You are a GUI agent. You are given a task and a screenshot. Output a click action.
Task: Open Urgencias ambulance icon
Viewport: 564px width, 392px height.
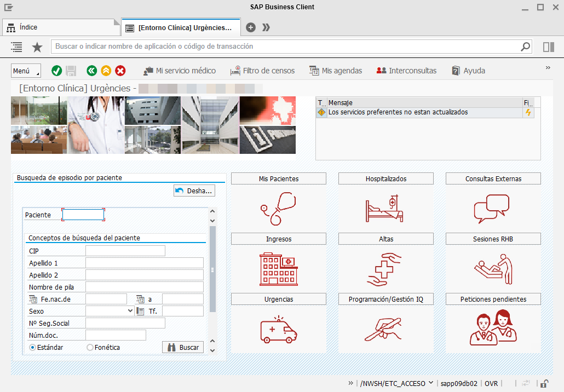[278, 330]
